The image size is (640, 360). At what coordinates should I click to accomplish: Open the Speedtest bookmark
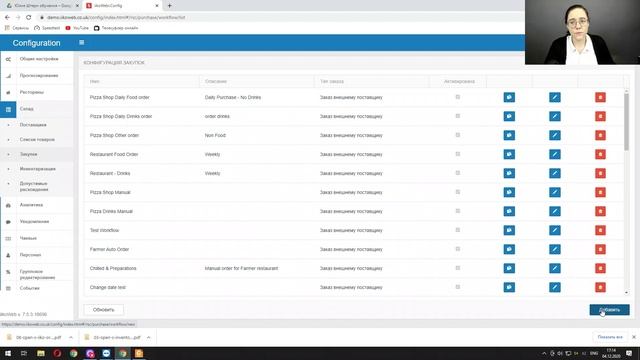click(47, 28)
